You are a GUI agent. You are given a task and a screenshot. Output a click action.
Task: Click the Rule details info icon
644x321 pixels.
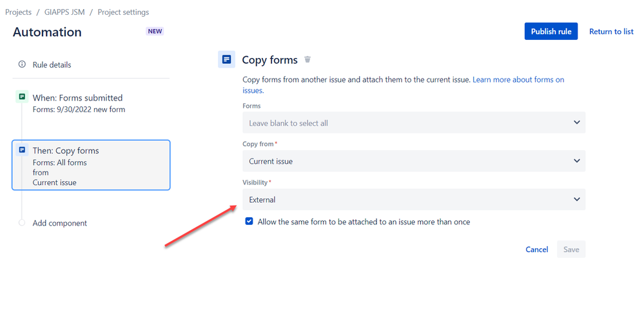click(x=22, y=64)
